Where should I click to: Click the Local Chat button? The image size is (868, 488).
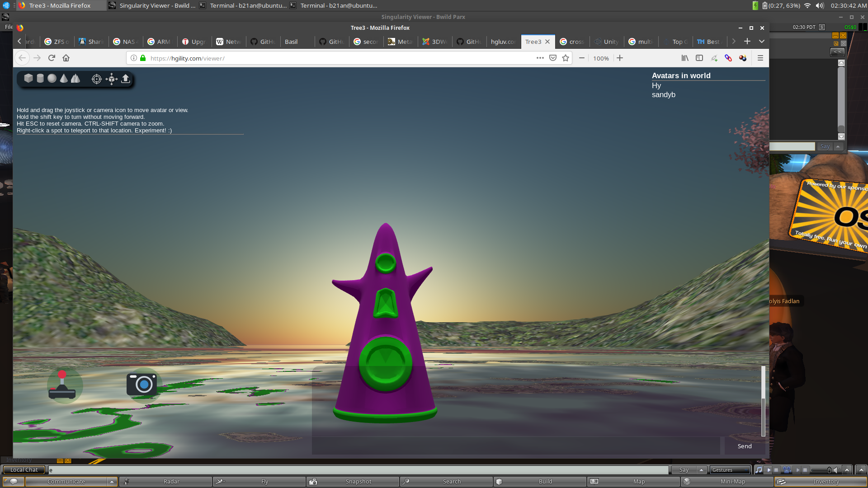[x=24, y=470]
